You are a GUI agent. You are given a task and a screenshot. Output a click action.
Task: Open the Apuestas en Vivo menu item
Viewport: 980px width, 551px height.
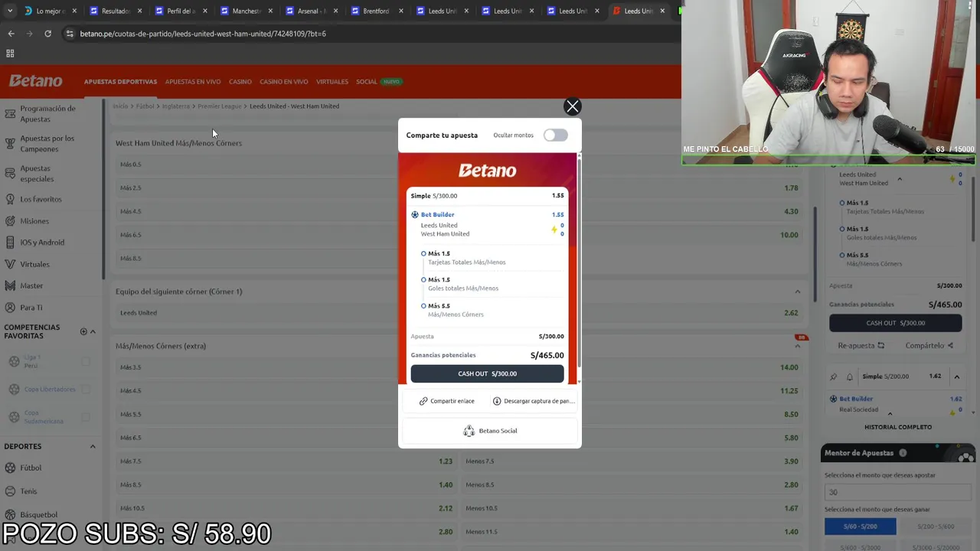193,82
